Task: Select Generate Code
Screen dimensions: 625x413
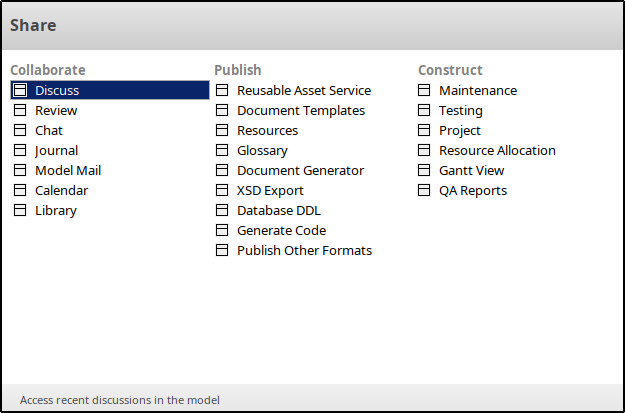Action: pos(281,230)
